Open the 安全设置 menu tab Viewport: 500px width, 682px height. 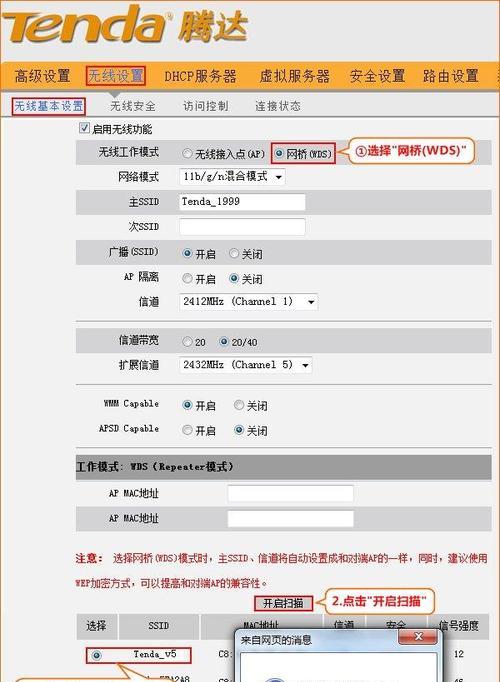[x=377, y=76]
